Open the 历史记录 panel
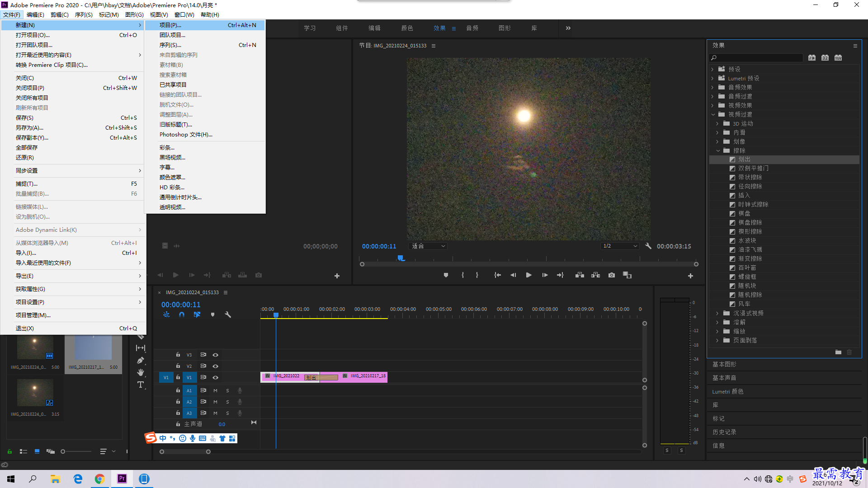 (724, 432)
